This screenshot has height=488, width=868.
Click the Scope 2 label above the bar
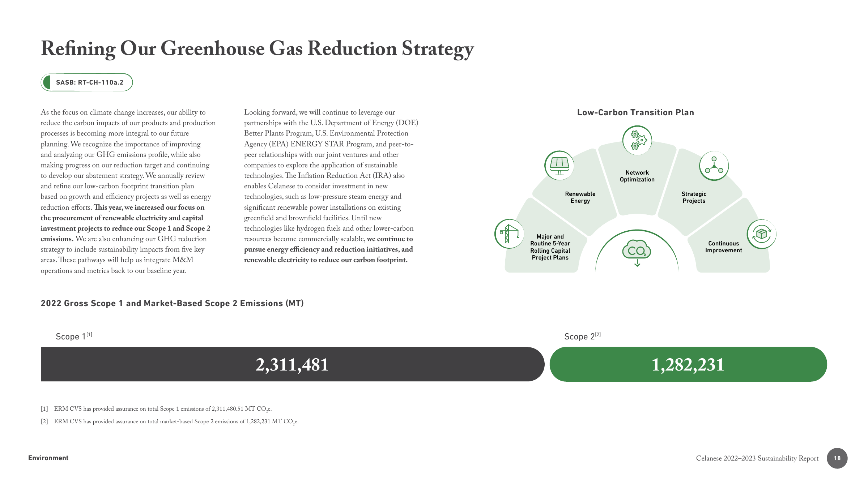582,337
